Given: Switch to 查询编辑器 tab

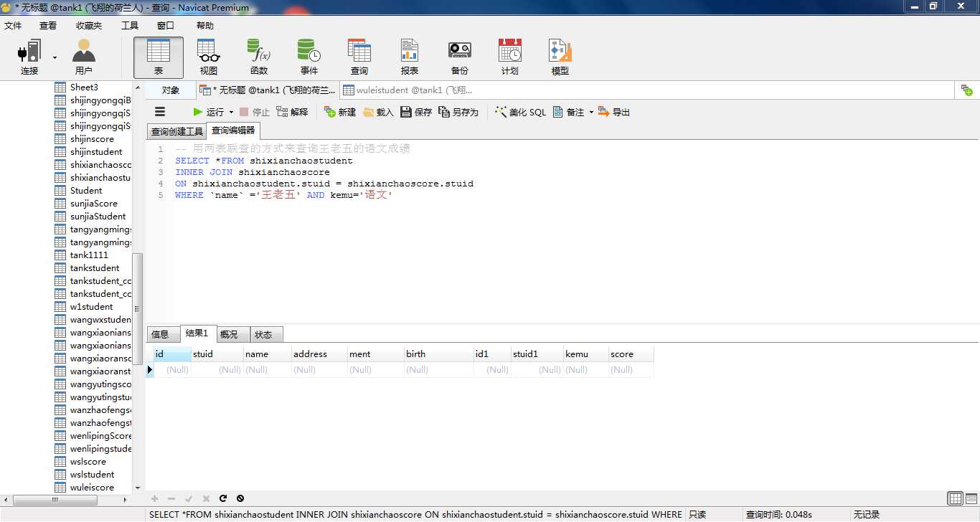Looking at the screenshot, I should point(233,130).
